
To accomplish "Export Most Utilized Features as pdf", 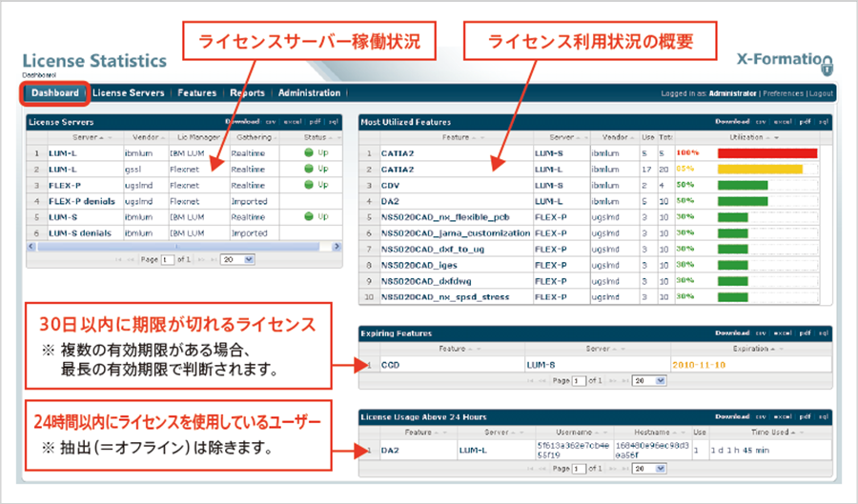I will click(x=805, y=122).
